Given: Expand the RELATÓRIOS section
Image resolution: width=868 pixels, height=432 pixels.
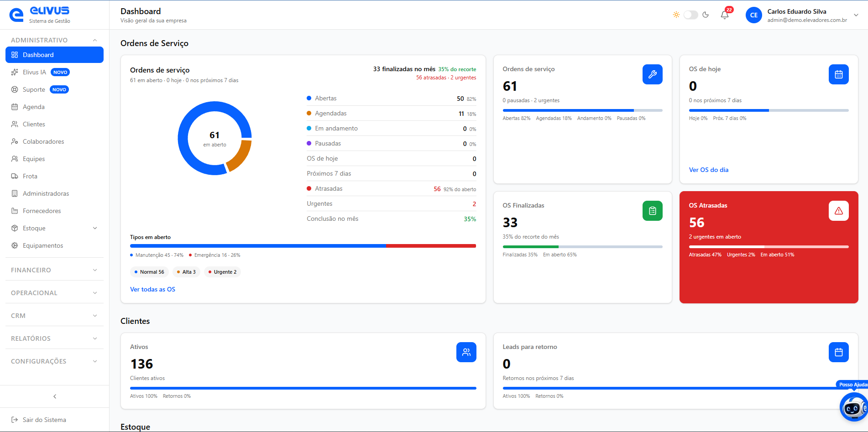Looking at the screenshot, I should point(54,338).
